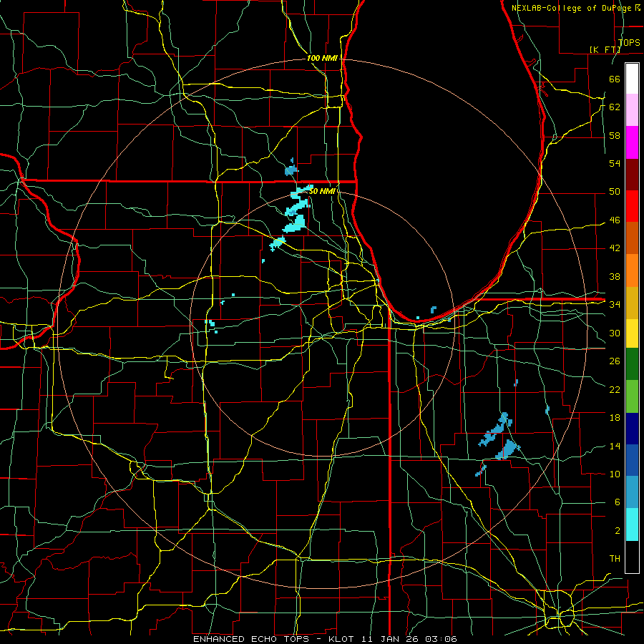Click the legend value "50"
Screen dimensions: 644x644
pos(615,191)
